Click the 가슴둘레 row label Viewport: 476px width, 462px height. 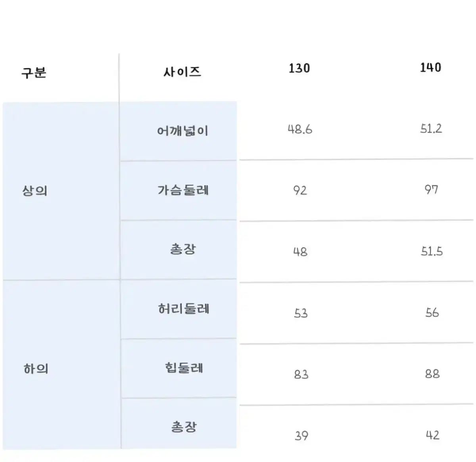(183, 190)
